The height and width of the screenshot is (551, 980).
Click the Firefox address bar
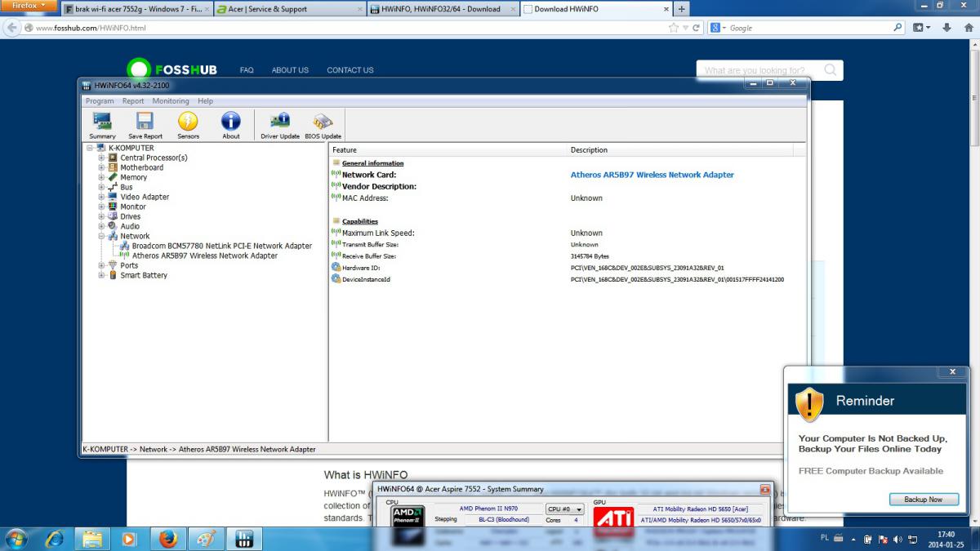[351, 28]
